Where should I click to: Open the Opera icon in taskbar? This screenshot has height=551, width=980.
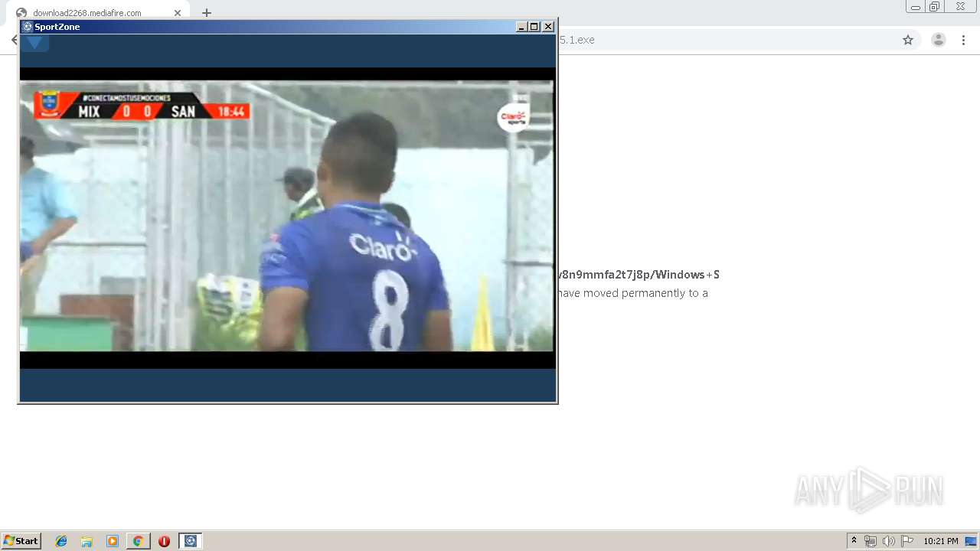(164, 541)
